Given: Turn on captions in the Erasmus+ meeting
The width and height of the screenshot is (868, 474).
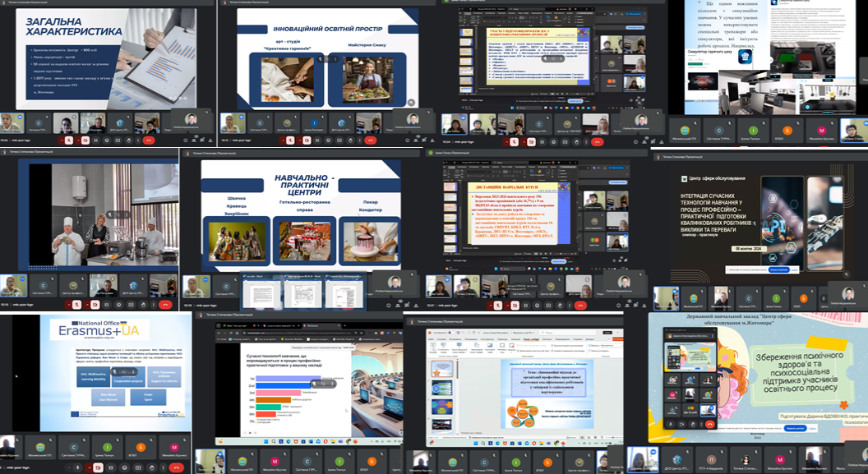Looking at the screenshot, I should pyautogui.click(x=111, y=467).
